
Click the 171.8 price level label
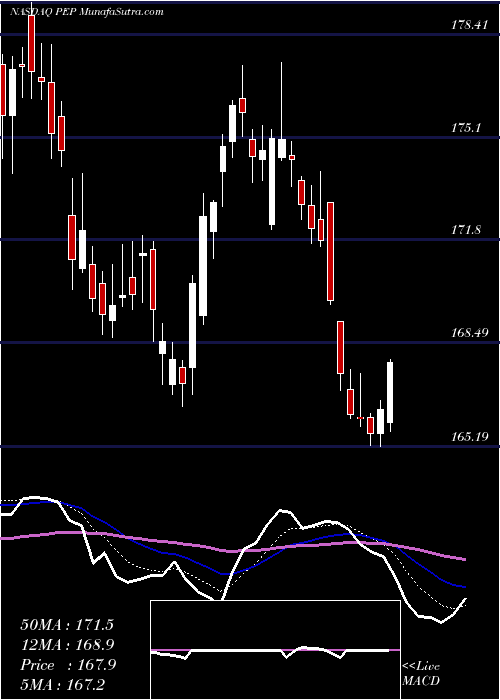pos(466,230)
